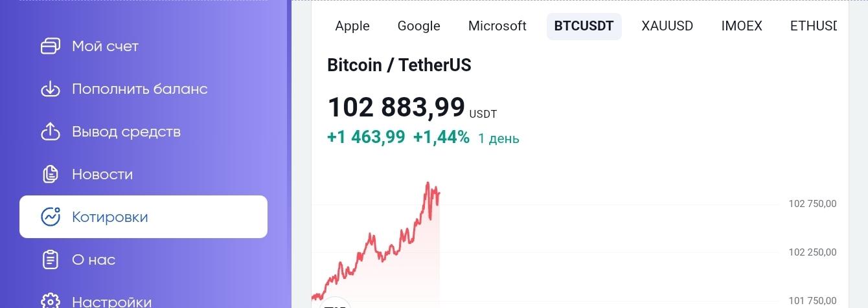Click the card icon beside Мой счет

click(51, 47)
